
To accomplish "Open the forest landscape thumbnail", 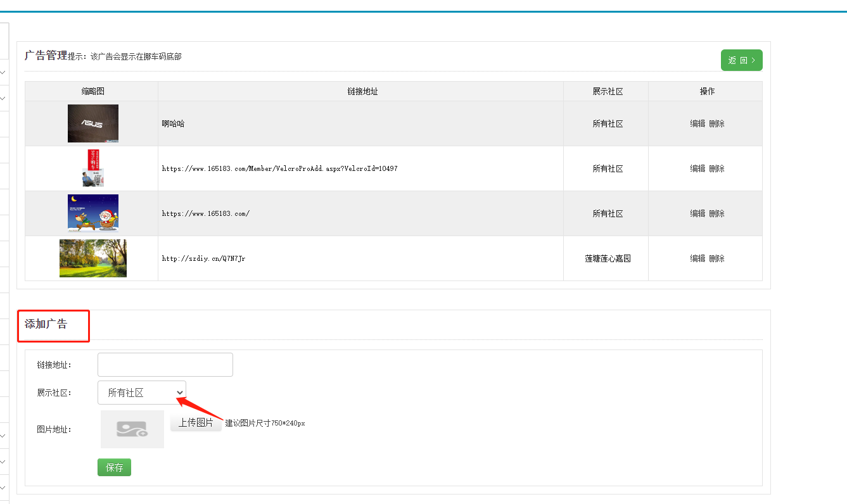I will click(93, 258).
